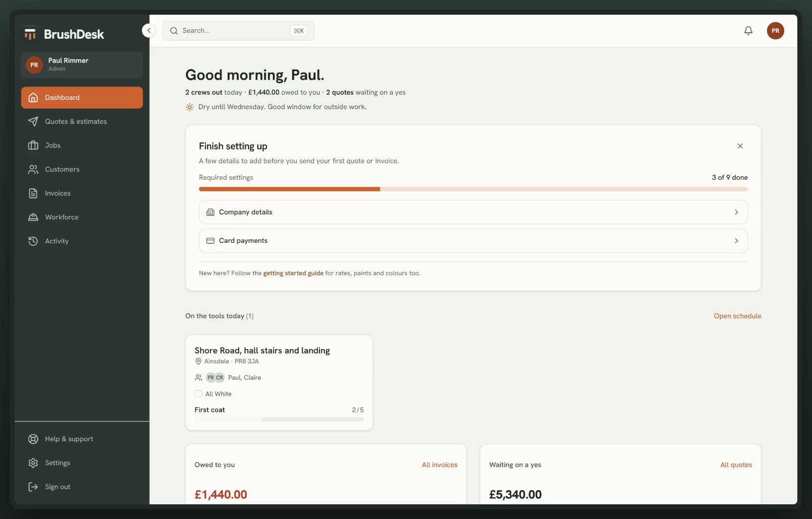Viewport: 812px width, 519px height.
Task: Open notifications bell
Action: (x=748, y=30)
